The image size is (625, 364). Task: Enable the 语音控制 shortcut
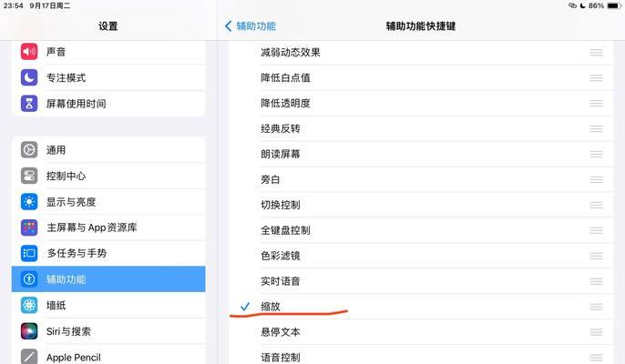421,355
